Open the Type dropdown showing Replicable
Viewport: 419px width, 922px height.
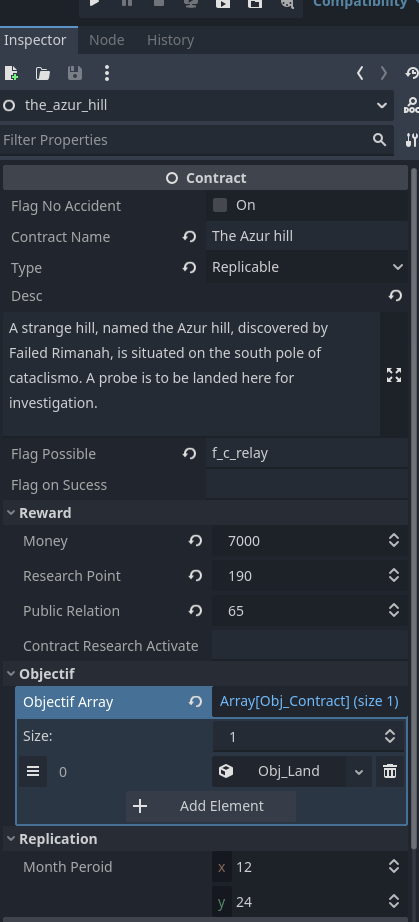coord(307,267)
